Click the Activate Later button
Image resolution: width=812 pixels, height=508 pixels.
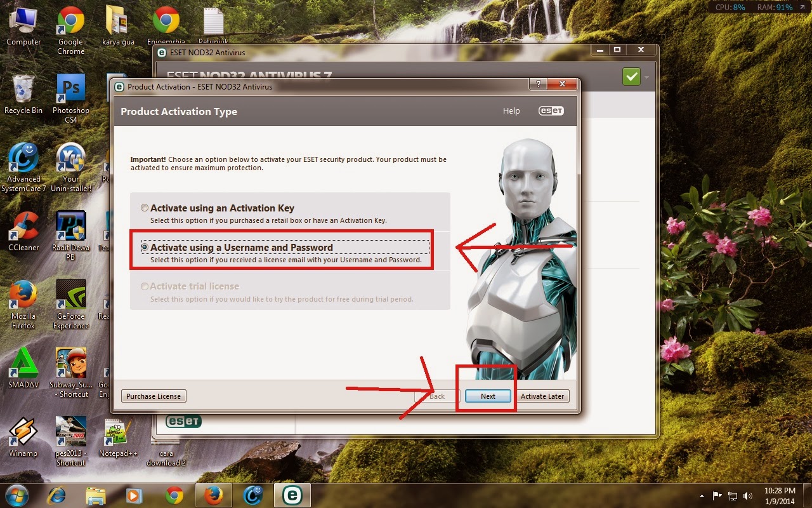[542, 396]
